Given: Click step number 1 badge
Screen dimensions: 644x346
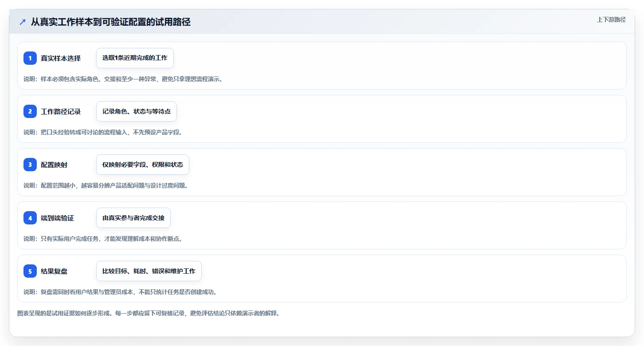Looking at the screenshot, I should pyautogui.click(x=30, y=58).
